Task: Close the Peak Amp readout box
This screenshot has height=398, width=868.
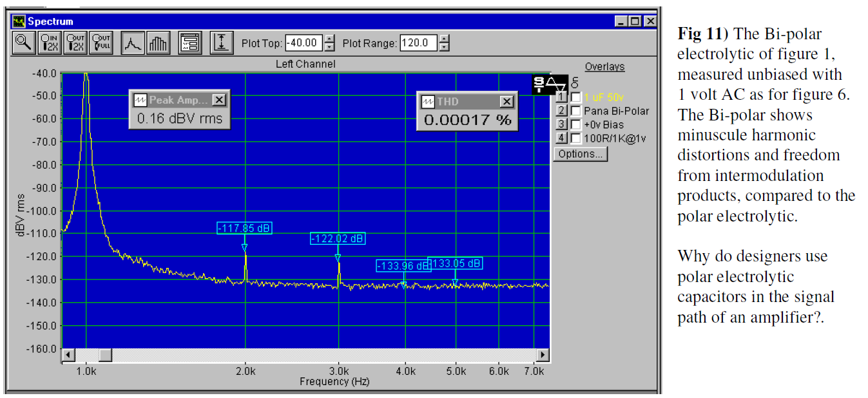Action: pos(219,100)
